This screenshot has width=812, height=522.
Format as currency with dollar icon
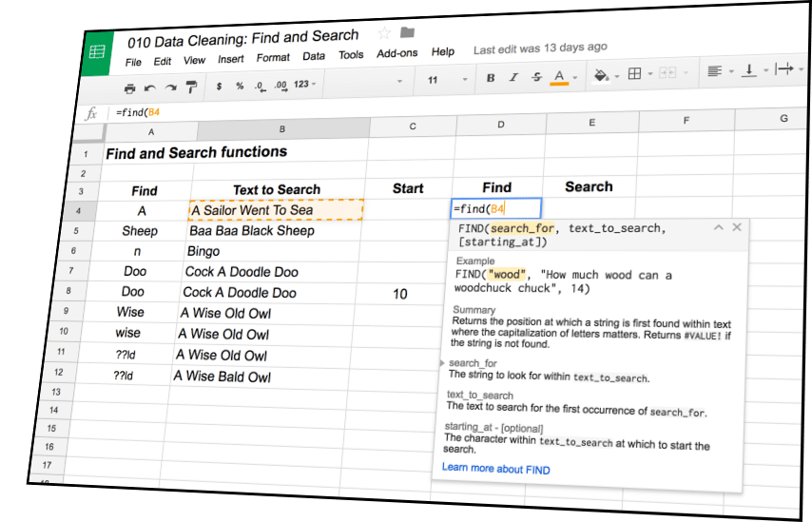point(219,86)
